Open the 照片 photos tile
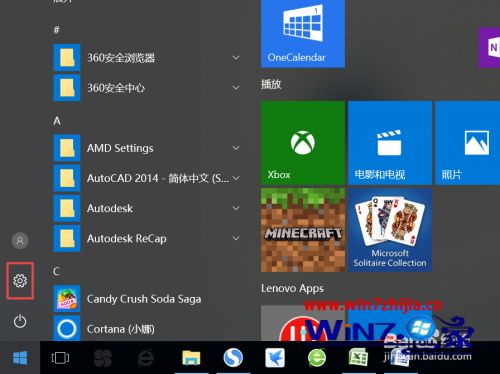Viewport: 500px width, 374px height. (468, 143)
